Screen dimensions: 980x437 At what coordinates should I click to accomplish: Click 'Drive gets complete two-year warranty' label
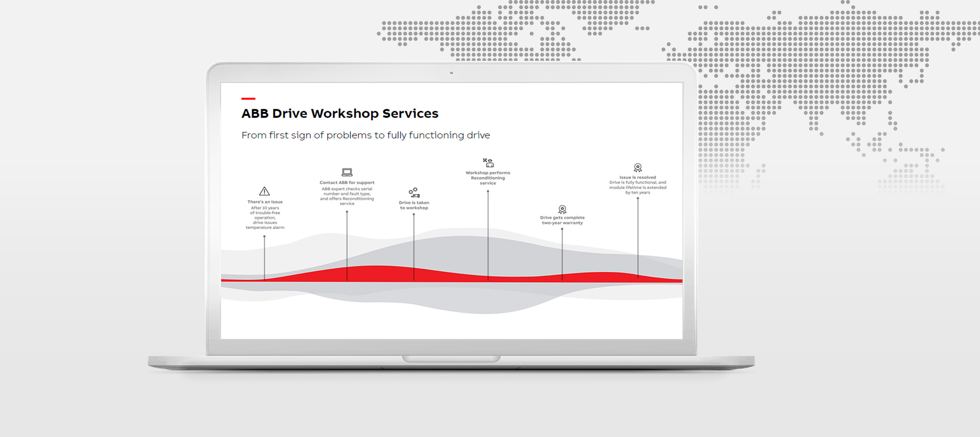click(563, 220)
